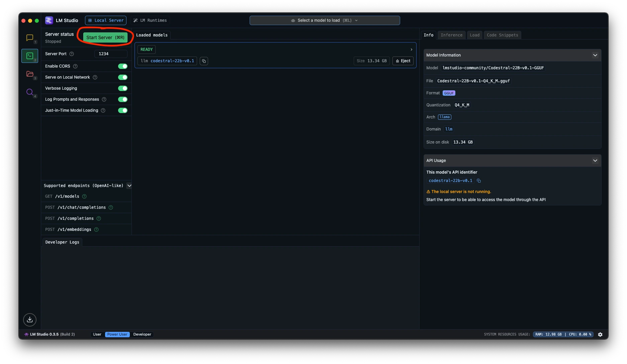
Task: Collapse the Model Information section
Action: (595, 55)
